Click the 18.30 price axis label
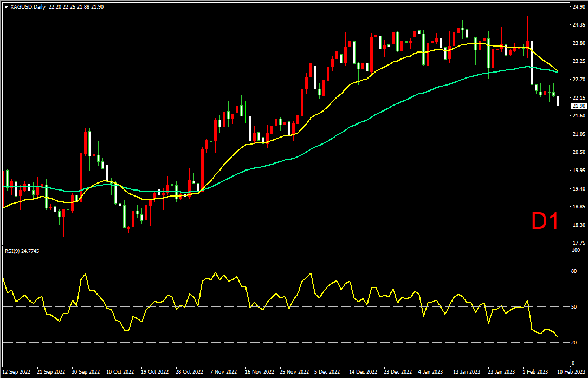This screenshot has height=379, width=588. 579,225
